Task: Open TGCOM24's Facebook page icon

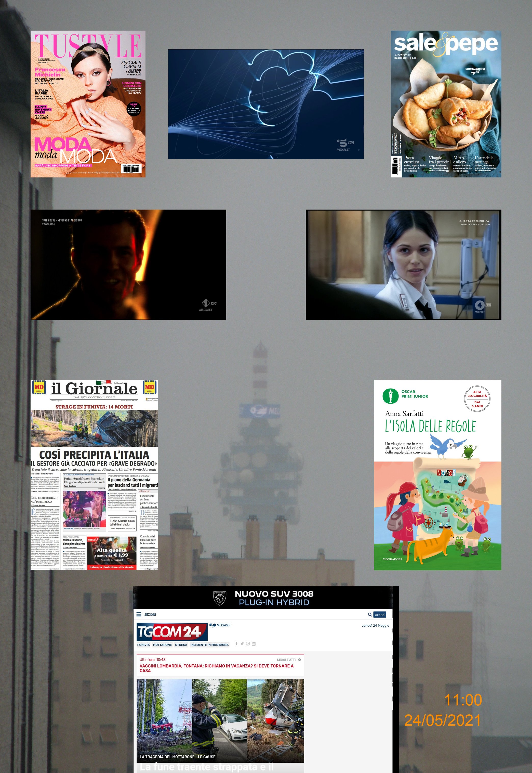Action: point(236,643)
